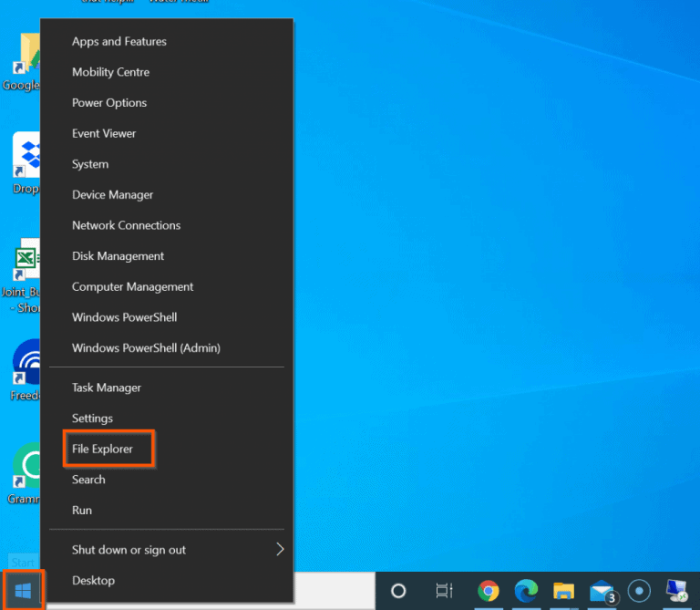
Task: Open Device Manager from the menu
Action: (112, 194)
